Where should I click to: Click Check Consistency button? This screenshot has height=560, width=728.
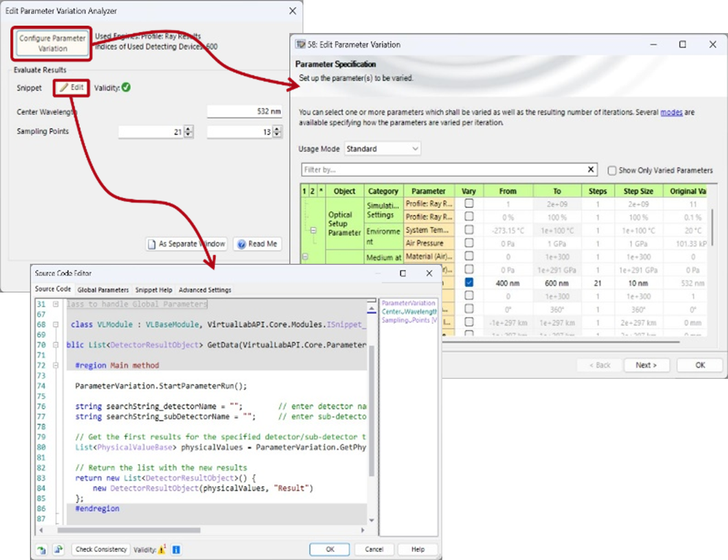[101, 550]
